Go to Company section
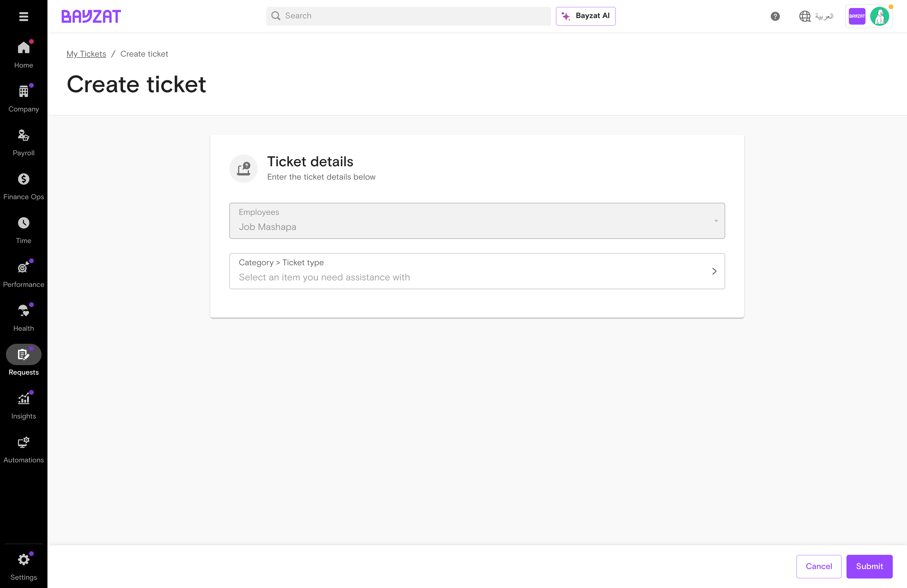The image size is (907, 588). click(x=24, y=98)
